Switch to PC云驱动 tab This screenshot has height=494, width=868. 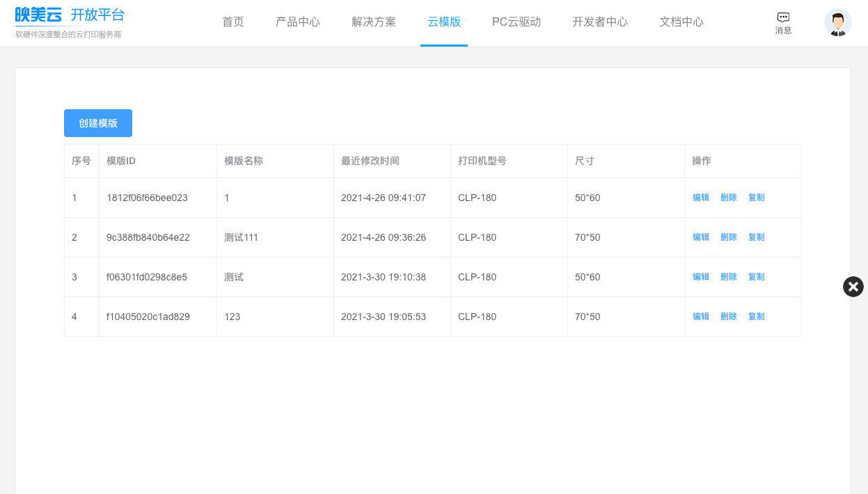point(516,22)
